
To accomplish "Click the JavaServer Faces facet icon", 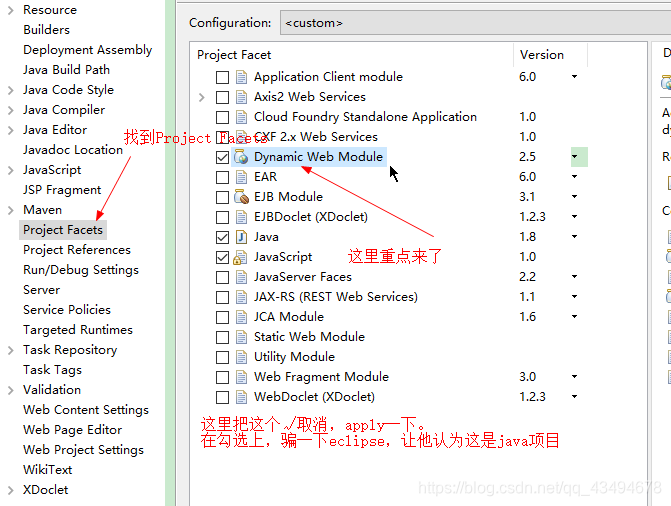I will pyautogui.click(x=241, y=277).
